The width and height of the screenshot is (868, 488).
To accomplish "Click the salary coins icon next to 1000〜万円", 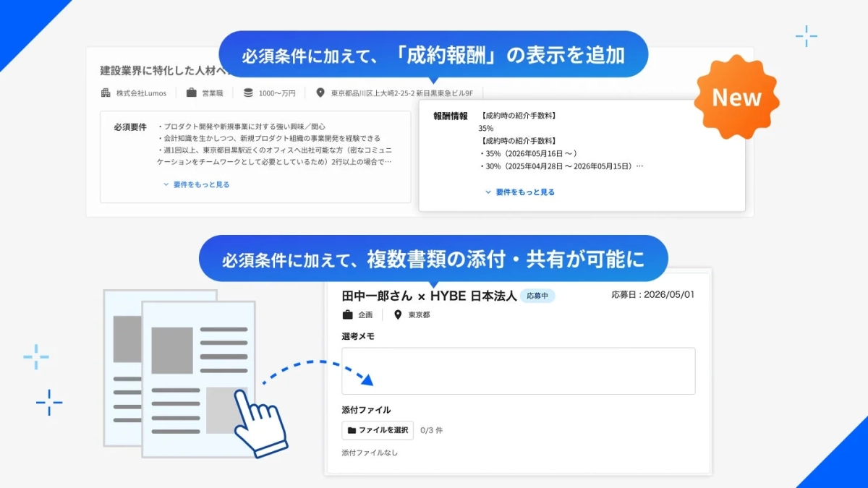I will pyautogui.click(x=248, y=93).
